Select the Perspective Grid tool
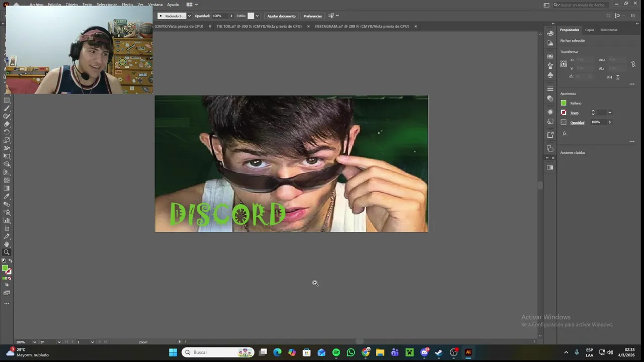 tap(7, 172)
